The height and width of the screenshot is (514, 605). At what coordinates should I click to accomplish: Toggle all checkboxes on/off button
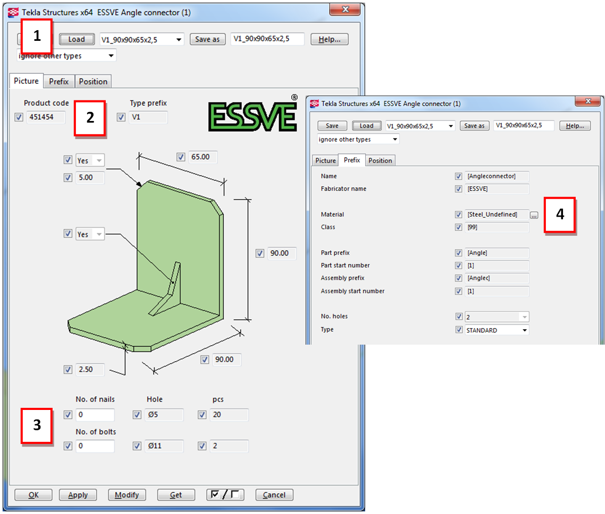(225, 495)
